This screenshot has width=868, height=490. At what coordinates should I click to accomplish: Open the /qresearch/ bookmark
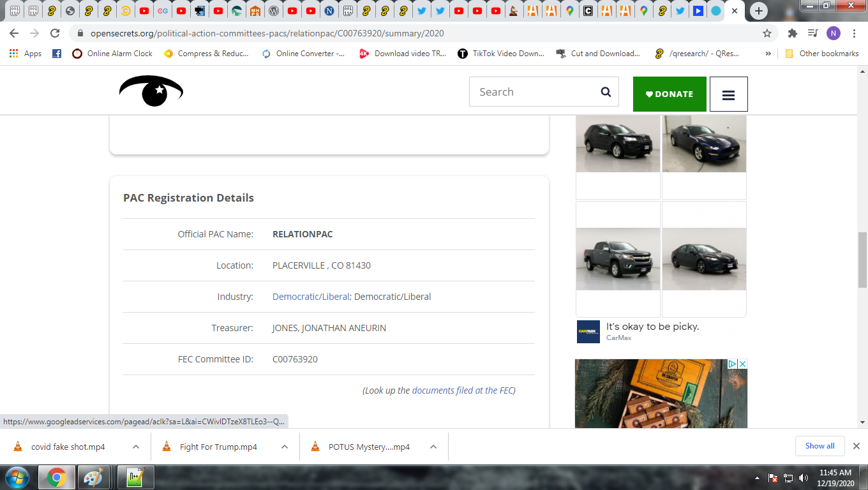coord(697,54)
